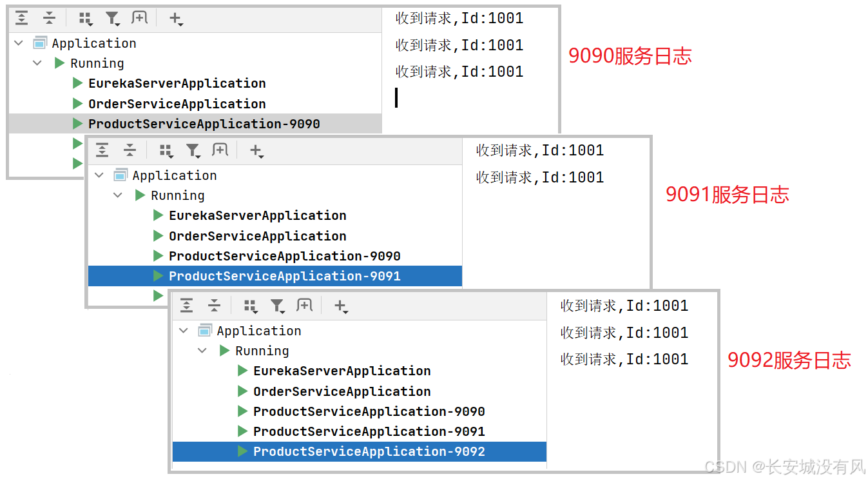This screenshot has height=481, width=868.
Task: Open Group By icon in 9091 window toolbar
Action: (166, 151)
